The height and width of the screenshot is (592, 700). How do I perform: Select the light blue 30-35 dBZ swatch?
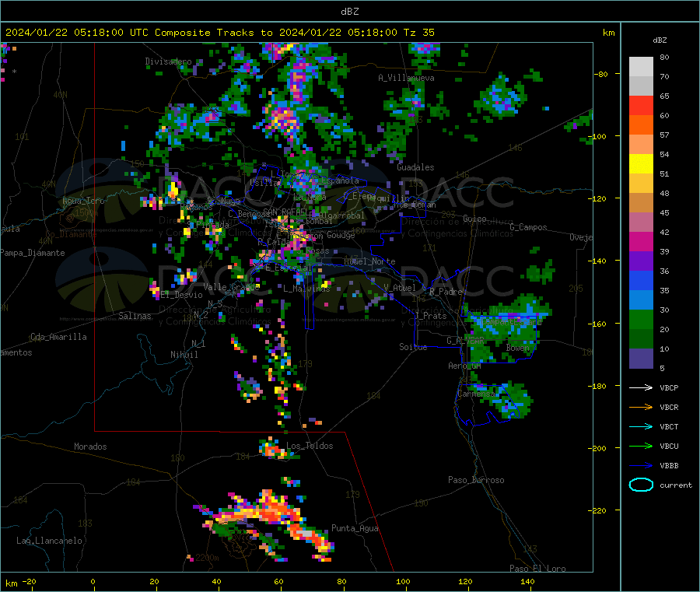(x=641, y=300)
